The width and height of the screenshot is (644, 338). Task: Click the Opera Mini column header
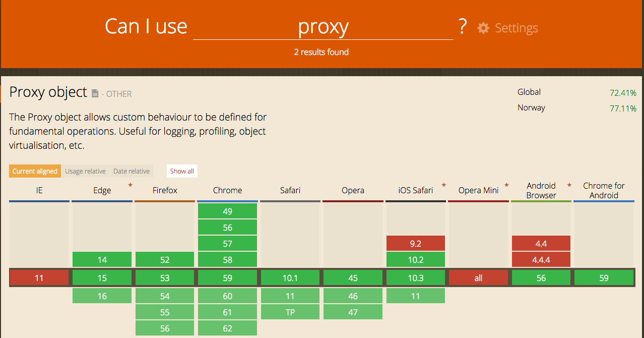(478, 190)
